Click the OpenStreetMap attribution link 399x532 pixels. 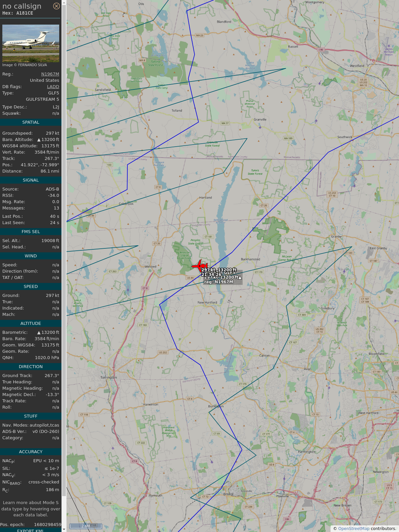[354, 528]
